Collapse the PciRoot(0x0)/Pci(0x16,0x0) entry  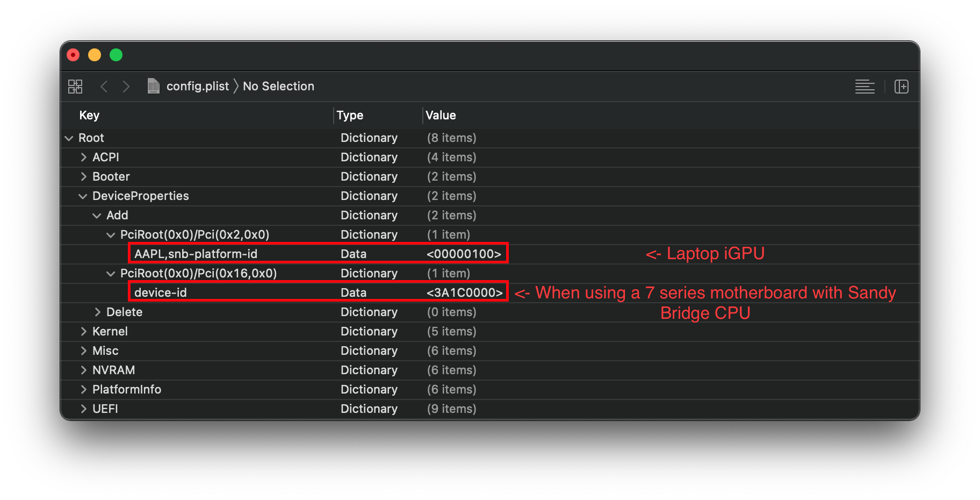point(111,274)
